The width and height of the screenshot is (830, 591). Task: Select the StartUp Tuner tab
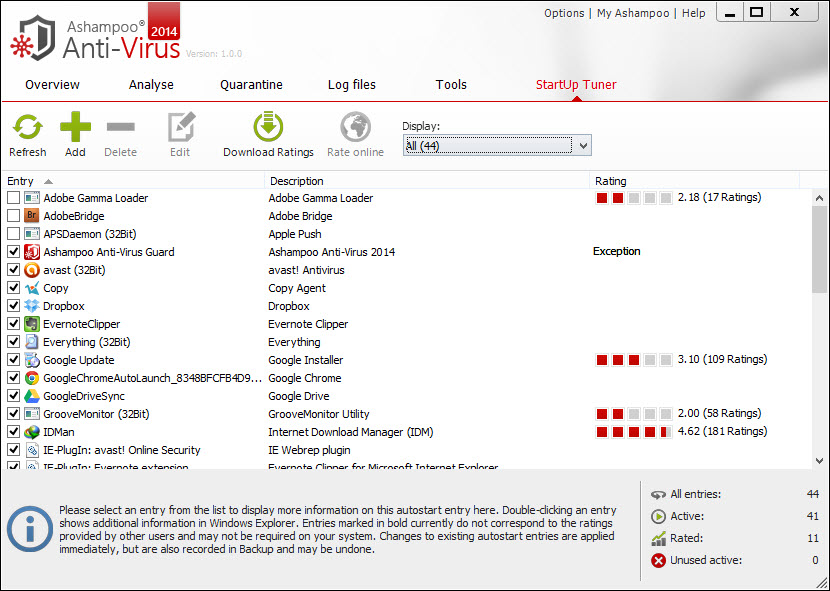coord(576,85)
